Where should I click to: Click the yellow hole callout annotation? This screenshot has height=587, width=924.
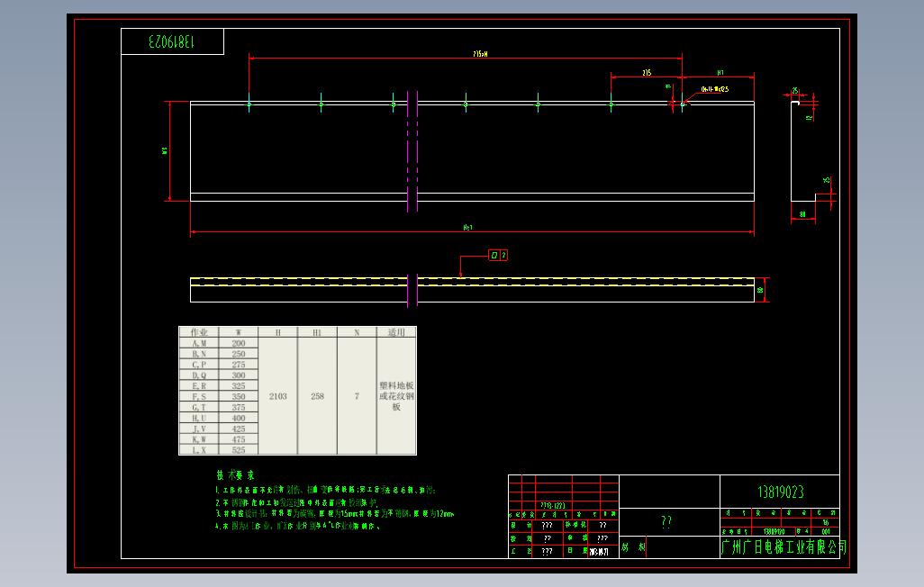[715, 90]
